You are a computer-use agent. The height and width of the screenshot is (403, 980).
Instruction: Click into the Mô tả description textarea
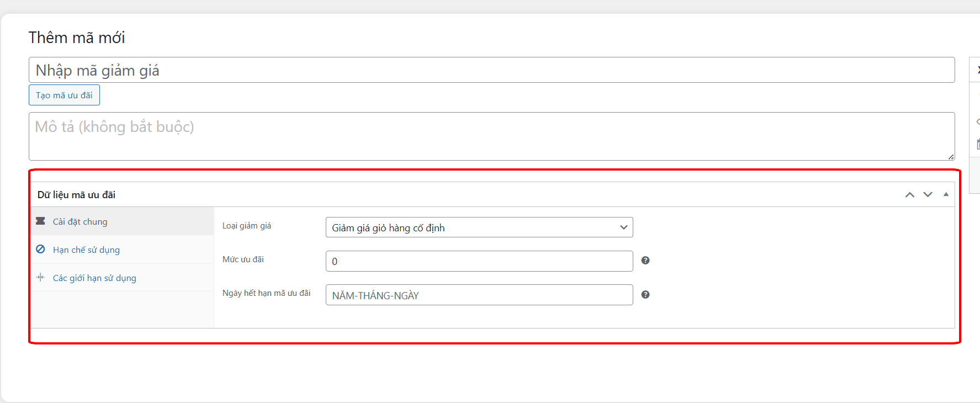point(491,136)
